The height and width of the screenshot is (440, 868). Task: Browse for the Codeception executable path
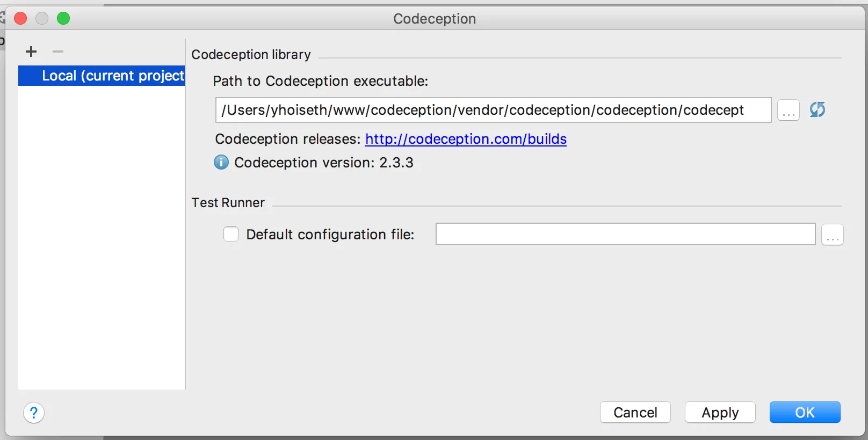tap(788, 111)
